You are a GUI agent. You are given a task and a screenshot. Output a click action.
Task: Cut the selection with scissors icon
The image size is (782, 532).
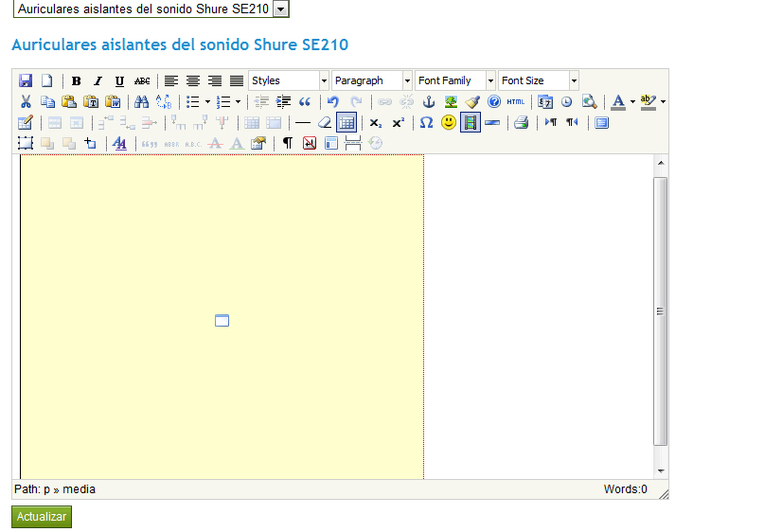click(26, 101)
